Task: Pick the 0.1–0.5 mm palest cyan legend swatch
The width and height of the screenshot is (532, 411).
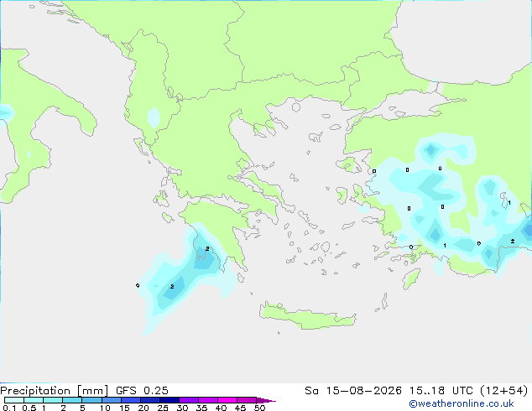Action: 14,400
